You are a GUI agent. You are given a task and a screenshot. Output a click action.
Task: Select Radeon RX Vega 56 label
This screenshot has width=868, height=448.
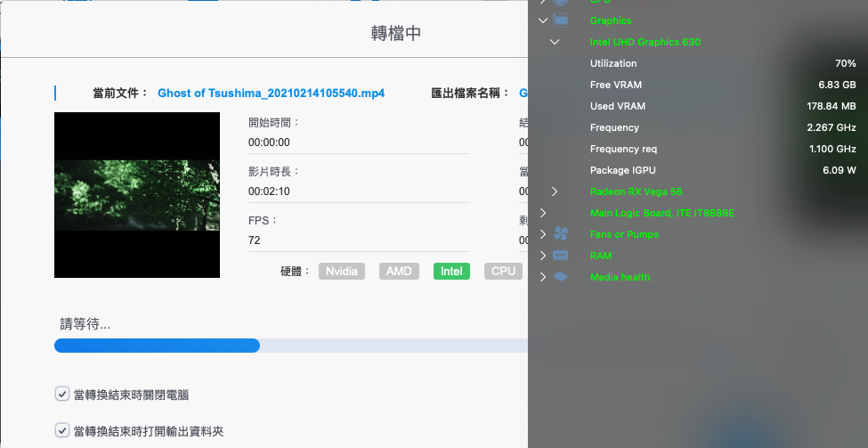636,191
